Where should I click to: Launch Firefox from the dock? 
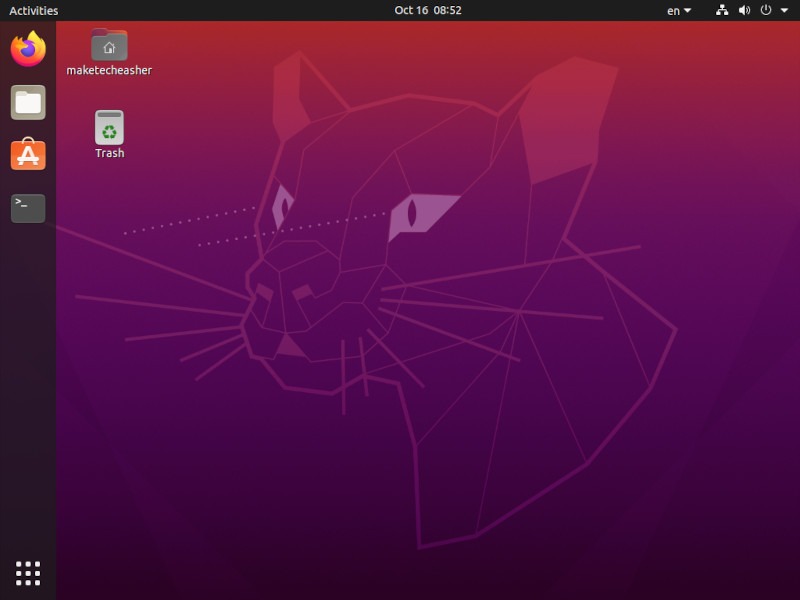[x=28, y=49]
